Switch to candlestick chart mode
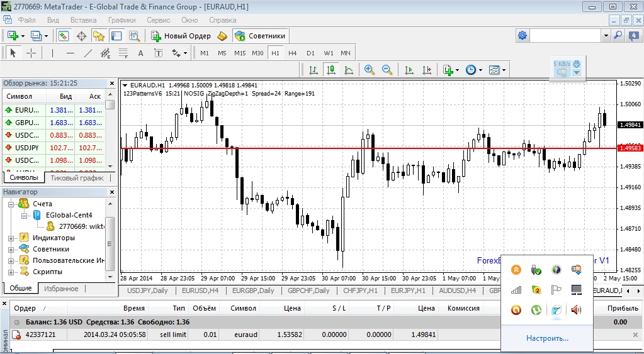The width and height of the screenshot is (644, 354). 331,70
